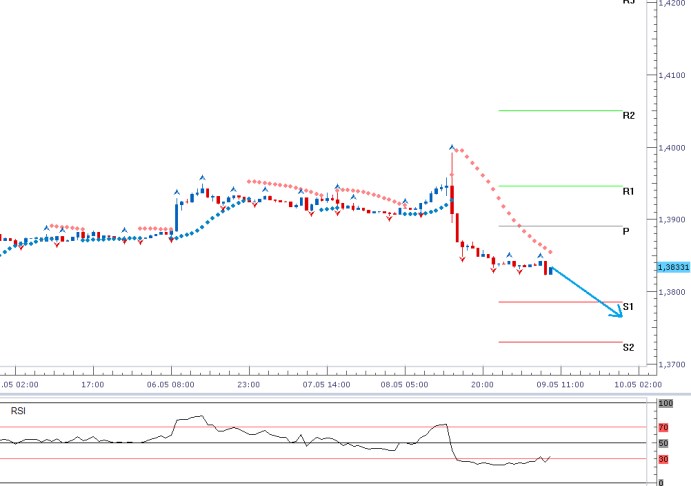Click the S1 support level label
This screenshot has width=691, height=486.
(x=628, y=307)
